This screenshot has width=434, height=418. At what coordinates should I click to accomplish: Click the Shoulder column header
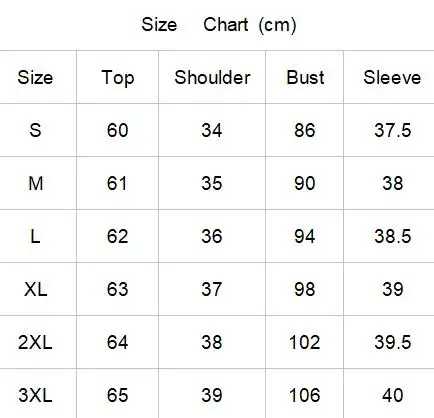pyautogui.click(x=212, y=77)
